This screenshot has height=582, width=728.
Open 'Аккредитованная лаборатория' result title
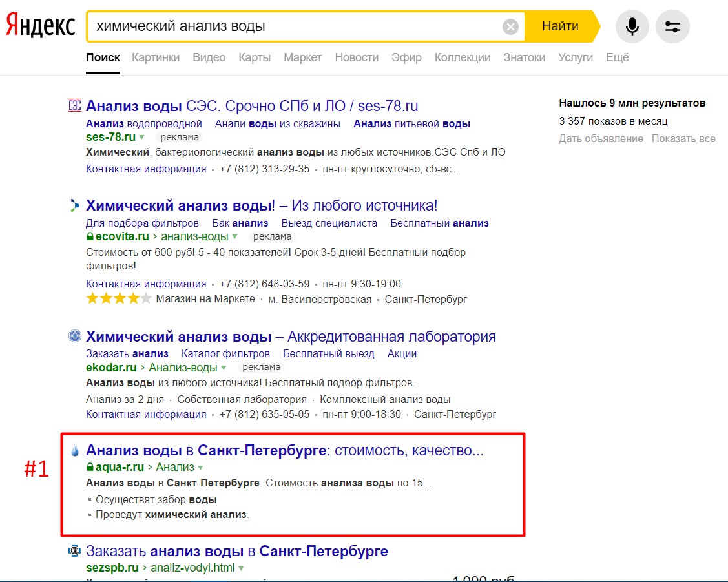291,336
